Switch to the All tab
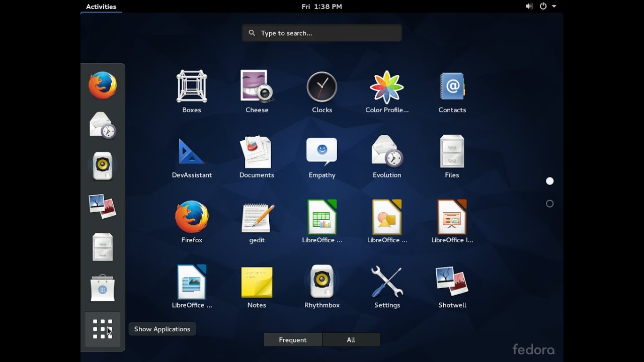The image size is (644, 362). (x=351, y=340)
